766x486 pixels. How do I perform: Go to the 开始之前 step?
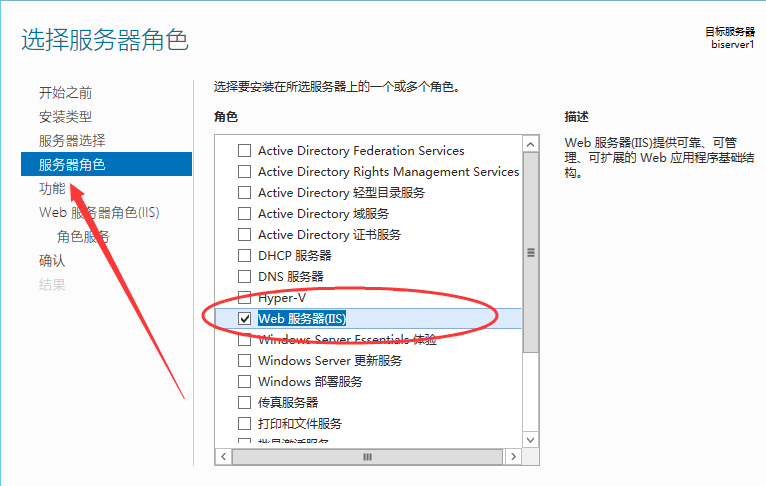[x=65, y=93]
